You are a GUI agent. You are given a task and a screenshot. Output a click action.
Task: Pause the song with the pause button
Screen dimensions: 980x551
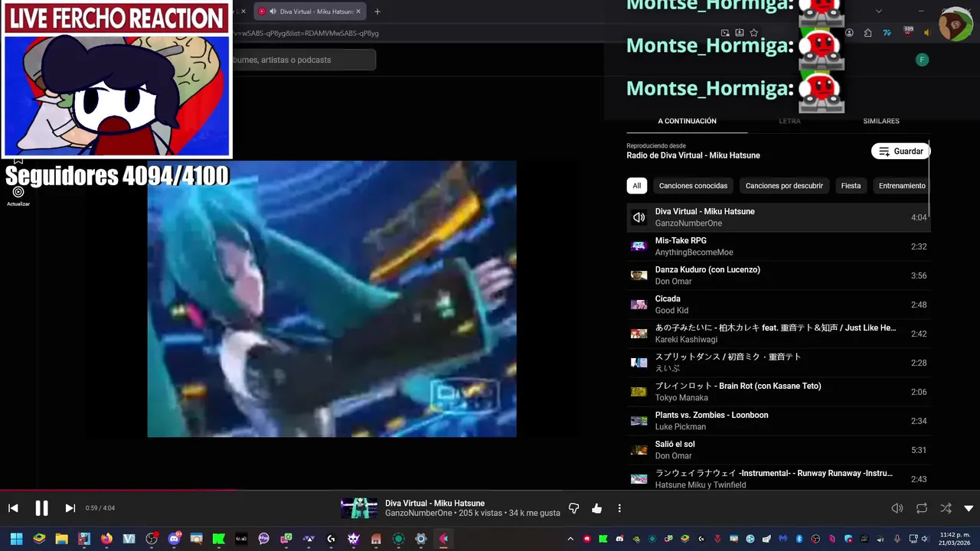(x=41, y=508)
